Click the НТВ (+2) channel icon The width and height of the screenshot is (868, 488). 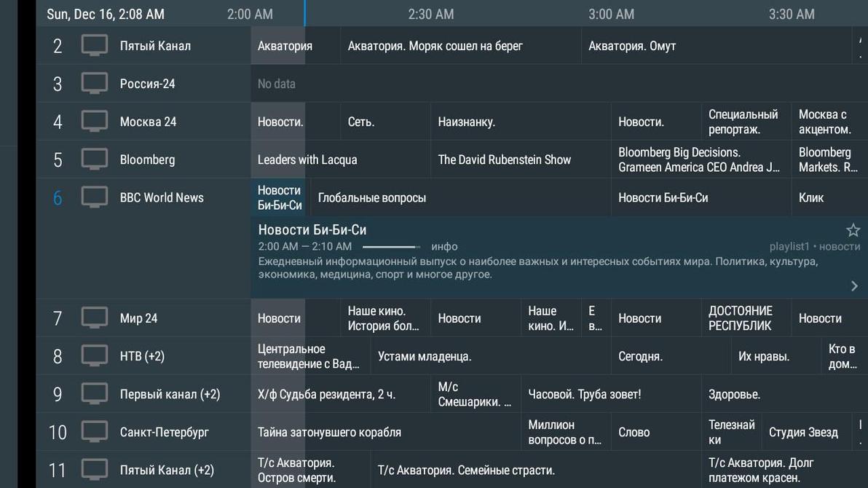(x=95, y=355)
